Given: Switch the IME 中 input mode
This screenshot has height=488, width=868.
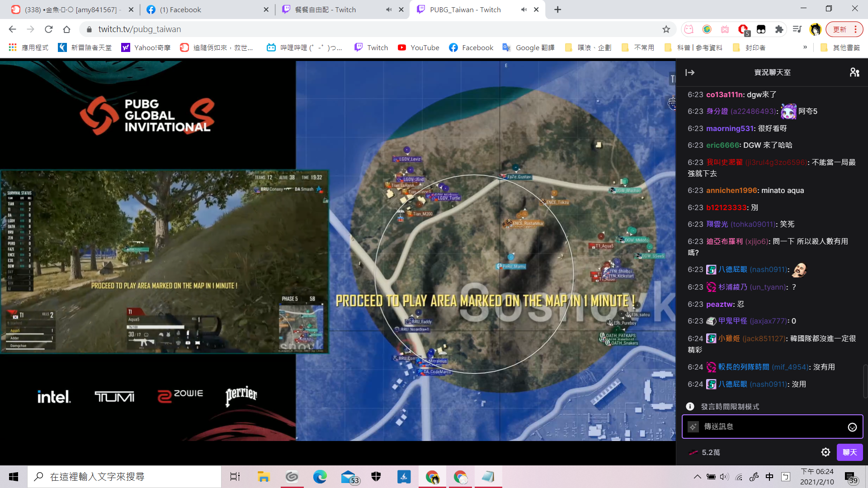Looking at the screenshot, I should tap(769, 477).
